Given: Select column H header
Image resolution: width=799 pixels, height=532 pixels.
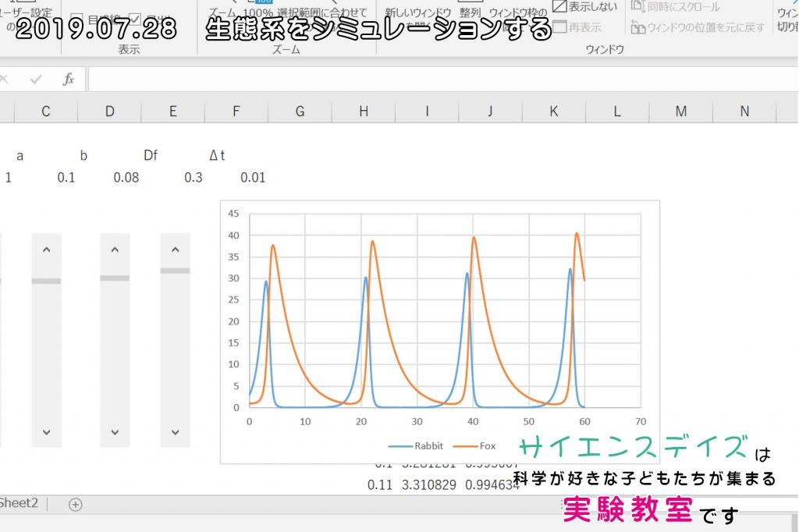Looking at the screenshot, I should (x=364, y=111).
